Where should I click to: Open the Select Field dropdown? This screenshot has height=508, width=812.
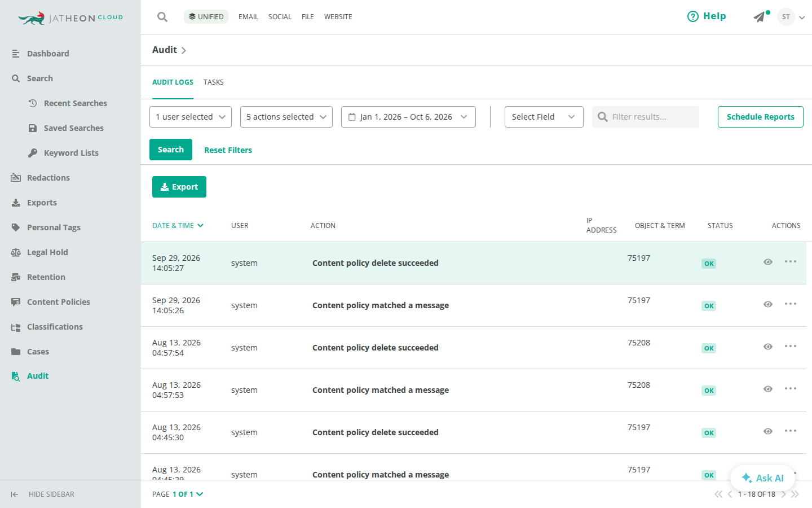(544, 117)
